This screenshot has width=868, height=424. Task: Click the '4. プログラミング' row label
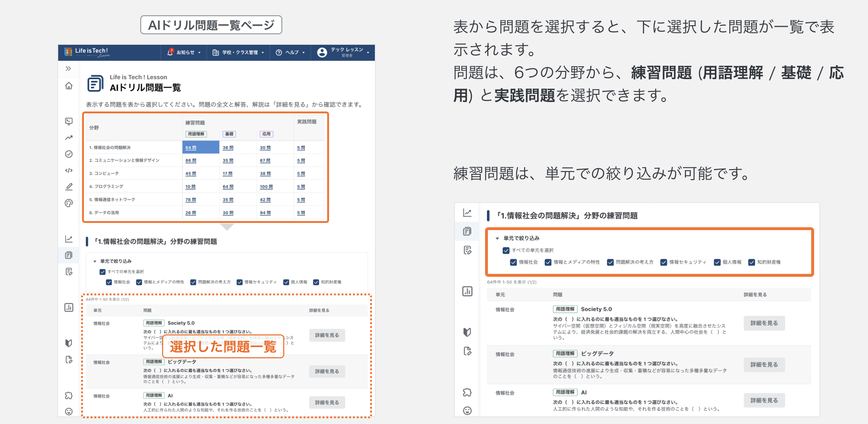point(106,187)
